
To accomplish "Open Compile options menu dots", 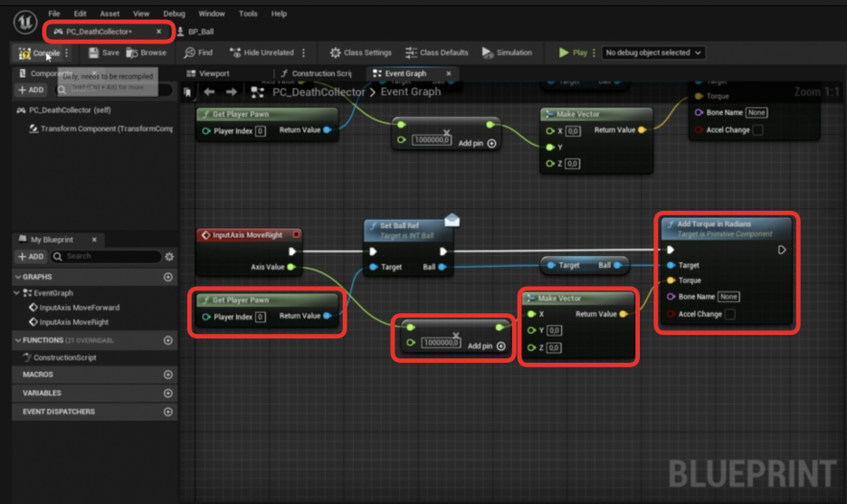I will (x=67, y=53).
